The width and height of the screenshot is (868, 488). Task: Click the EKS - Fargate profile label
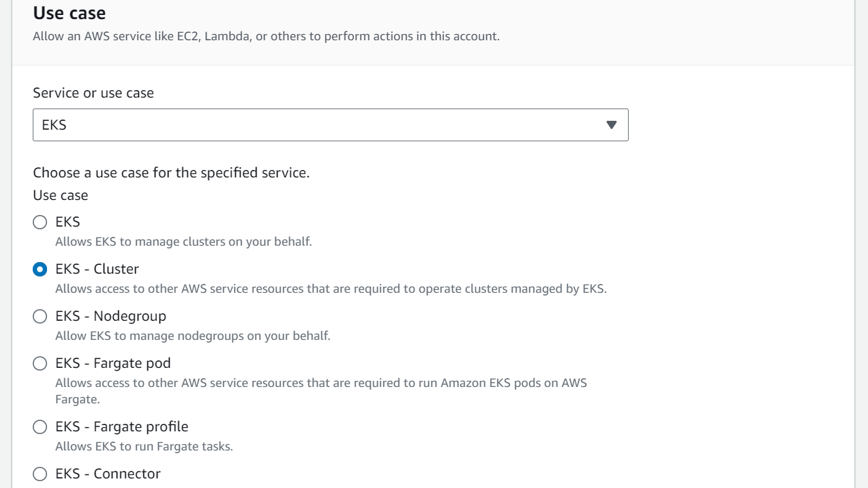pos(121,427)
